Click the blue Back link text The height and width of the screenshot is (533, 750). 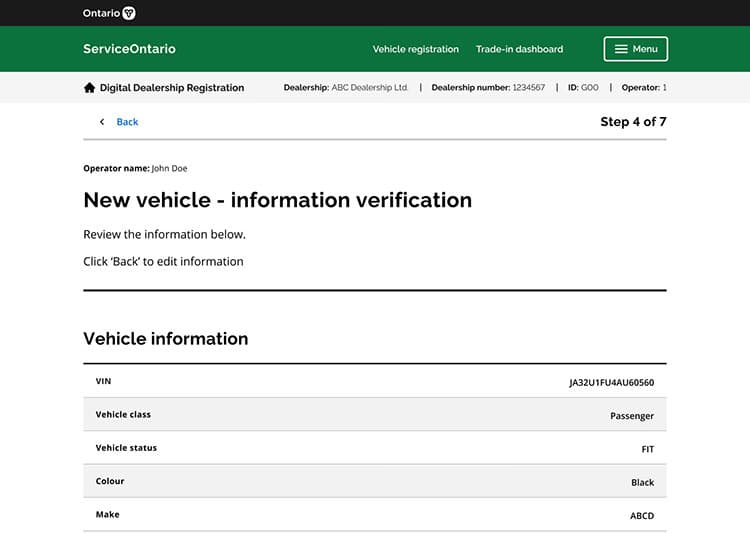coord(127,122)
